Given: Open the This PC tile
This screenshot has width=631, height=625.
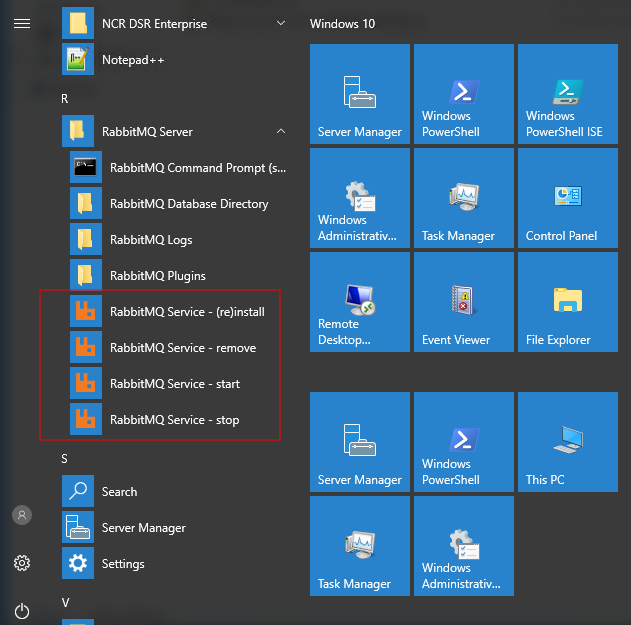Looking at the screenshot, I should point(568,442).
